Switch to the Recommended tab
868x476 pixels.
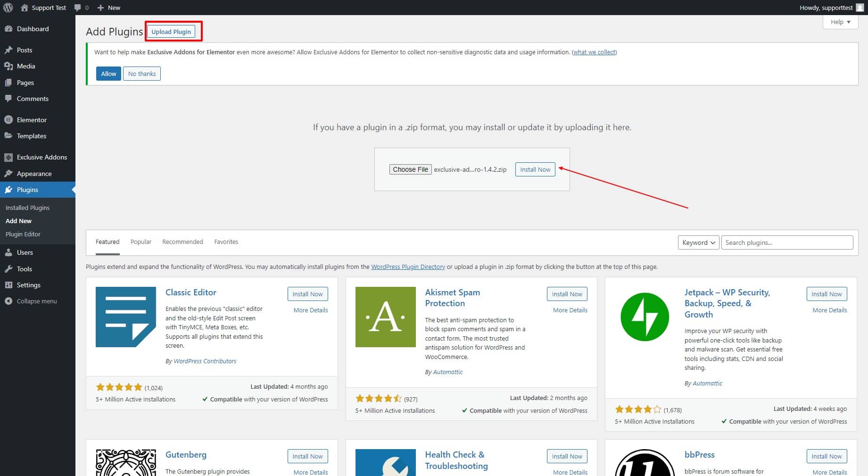pos(182,242)
